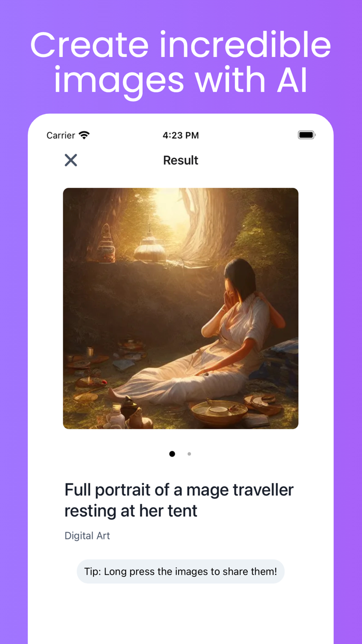Screen dimensions: 362x644
Task: Tap the 4:23 PM clock display
Action: click(x=180, y=135)
